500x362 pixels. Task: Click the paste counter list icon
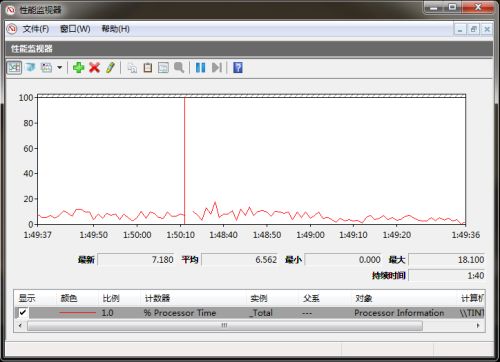(148, 68)
